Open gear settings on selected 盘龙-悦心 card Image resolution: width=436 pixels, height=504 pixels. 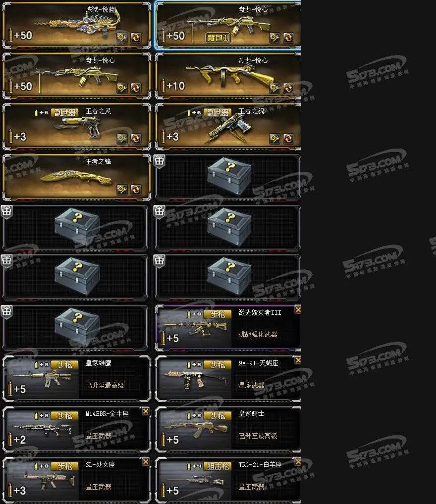point(274,38)
